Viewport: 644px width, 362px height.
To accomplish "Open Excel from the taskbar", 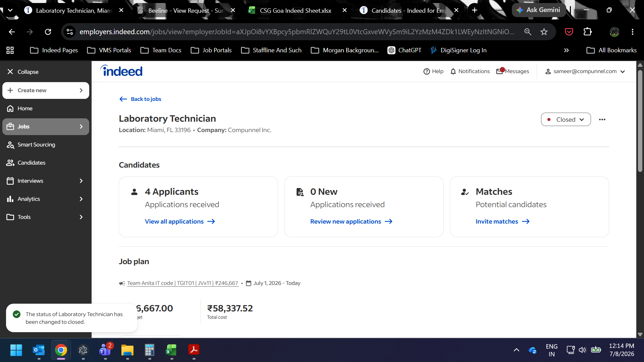I will pyautogui.click(x=171, y=350).
